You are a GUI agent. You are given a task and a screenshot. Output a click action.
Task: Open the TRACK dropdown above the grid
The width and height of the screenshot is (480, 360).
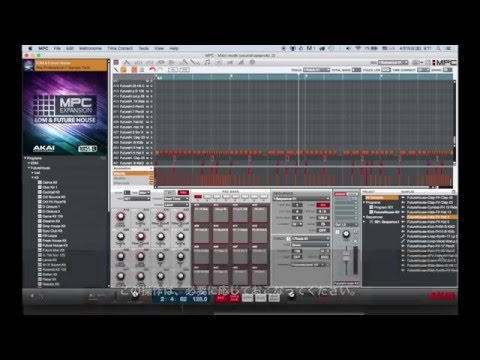pyautogui.click(x=316, y=70)
